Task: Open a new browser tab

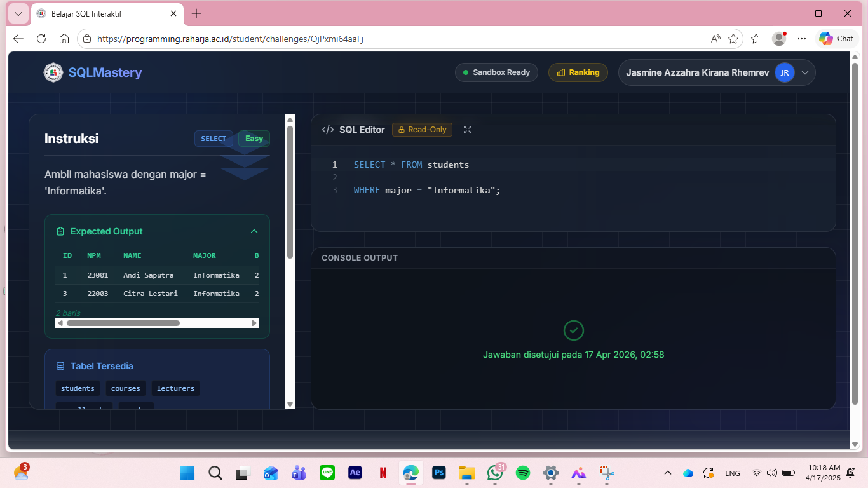Action: click(x=196, y=13)
